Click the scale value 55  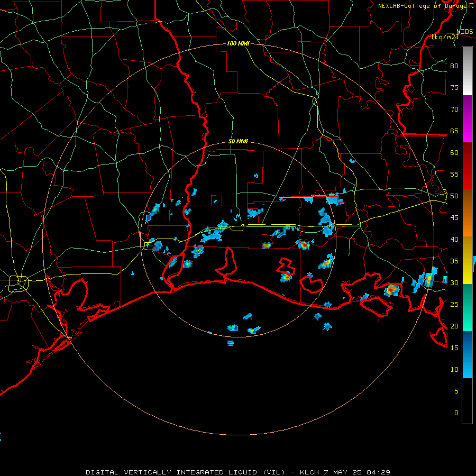tap(454, 174)
